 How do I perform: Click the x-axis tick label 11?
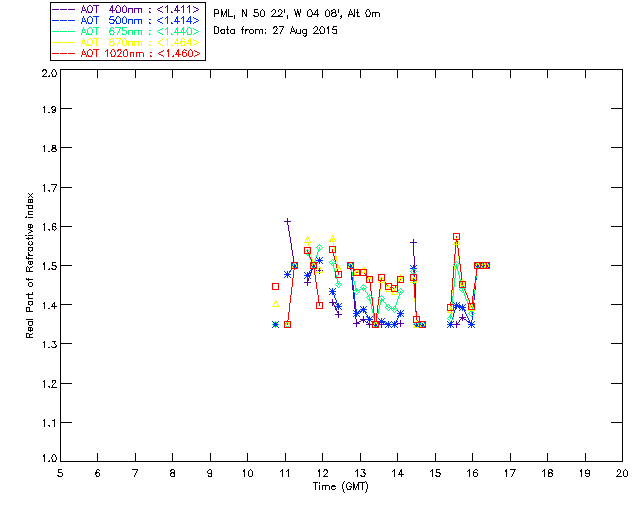click(x=285, y=473)
